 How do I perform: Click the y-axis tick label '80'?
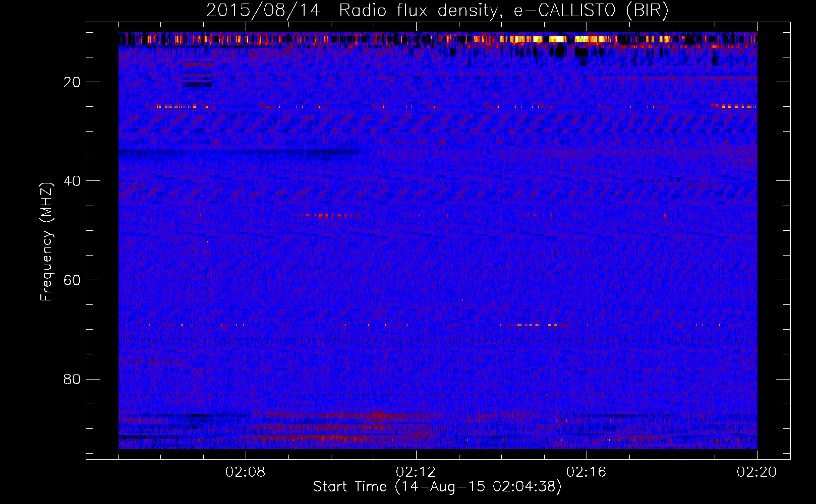[73, 379]
